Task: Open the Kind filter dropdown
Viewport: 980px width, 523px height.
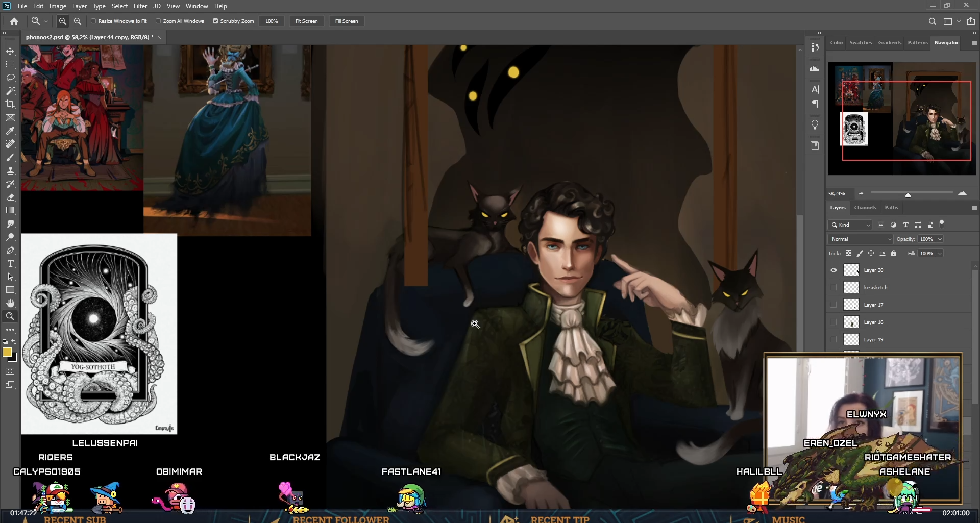Action: point(850,225)
